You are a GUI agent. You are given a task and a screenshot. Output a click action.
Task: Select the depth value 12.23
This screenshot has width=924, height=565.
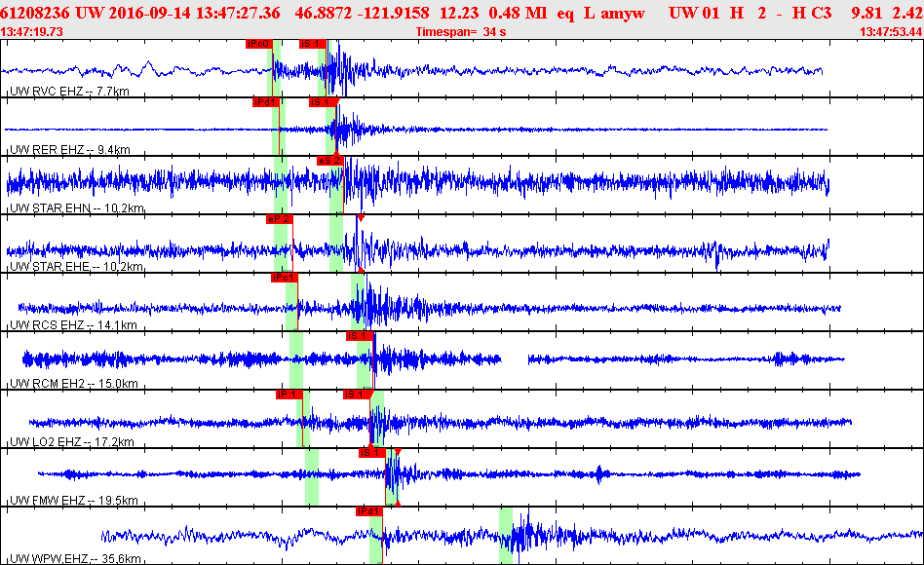458,13
